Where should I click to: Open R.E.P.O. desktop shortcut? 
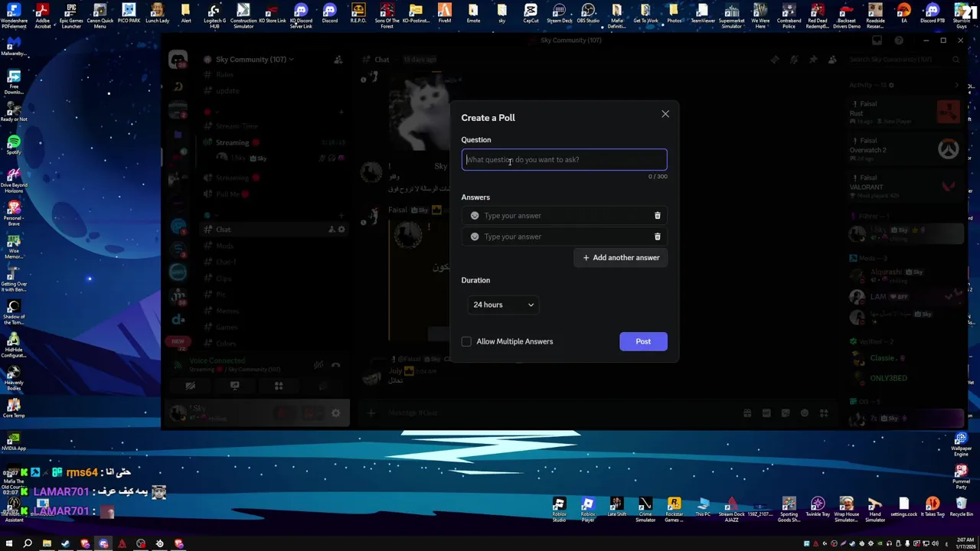358,13
